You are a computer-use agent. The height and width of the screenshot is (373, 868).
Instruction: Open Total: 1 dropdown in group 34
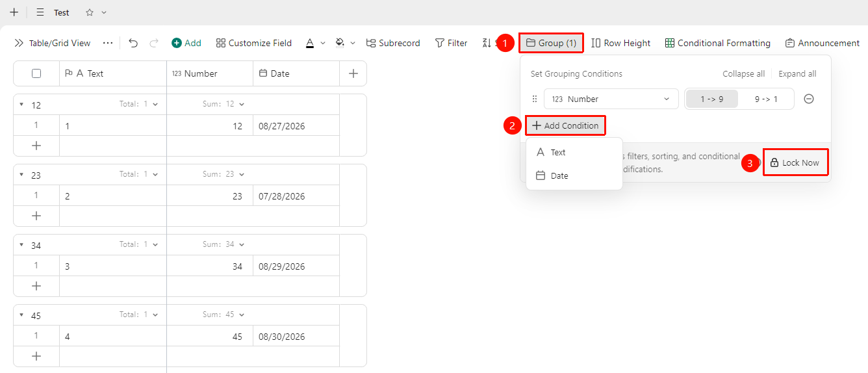tap(139, 244)
